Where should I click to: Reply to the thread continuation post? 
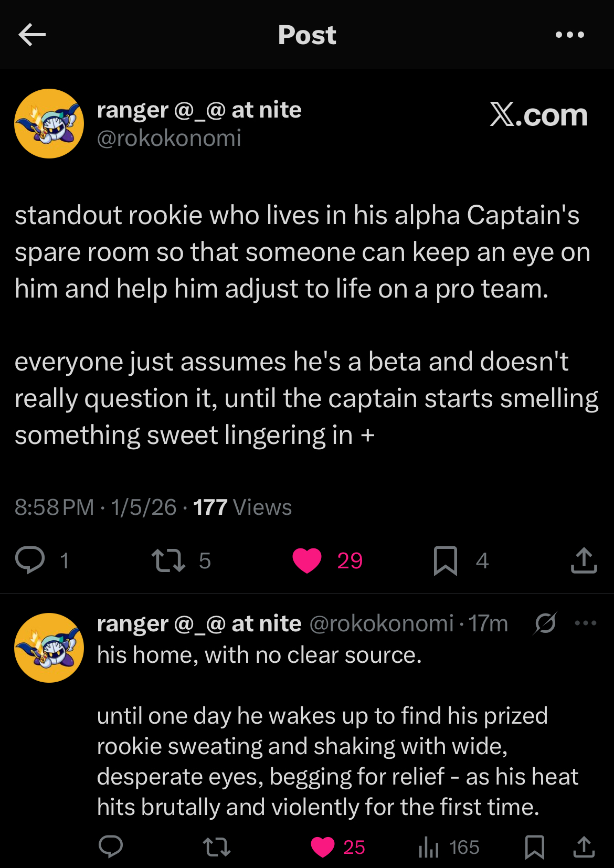coord(110,846)
